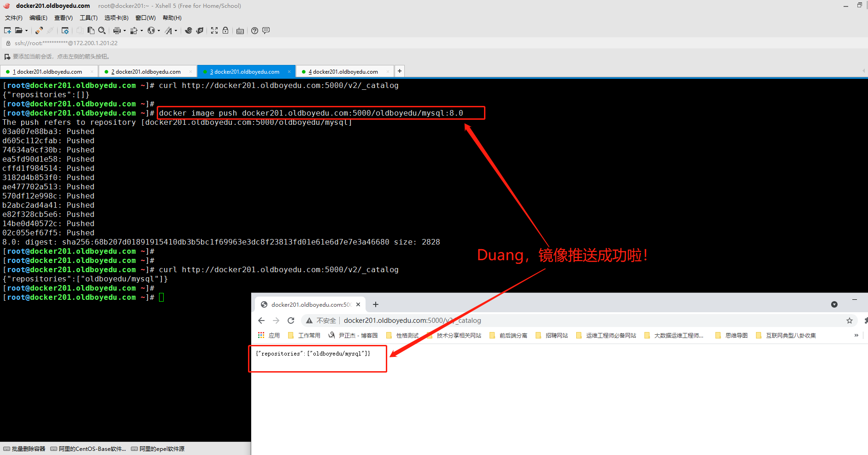This screenshot has height=455, width=868.
Task: Expand the open-session dropdown arrow
Action: [x=27, y=30]
